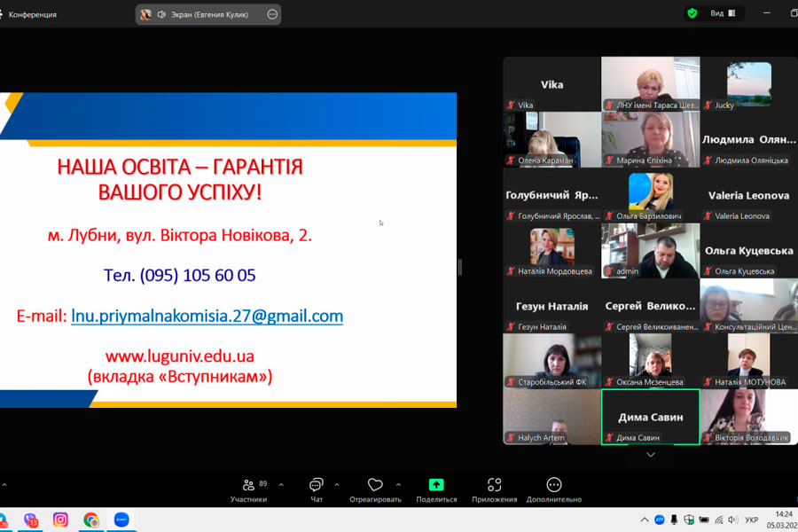Click the www.luguniv.edu.ua slide text

tap(180, 356)
